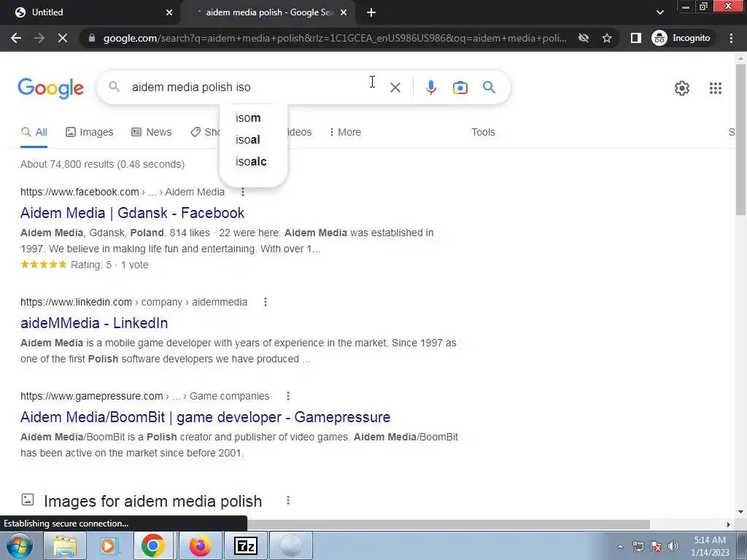Launch Windows Media Player from taskbar

pos(108,545)
